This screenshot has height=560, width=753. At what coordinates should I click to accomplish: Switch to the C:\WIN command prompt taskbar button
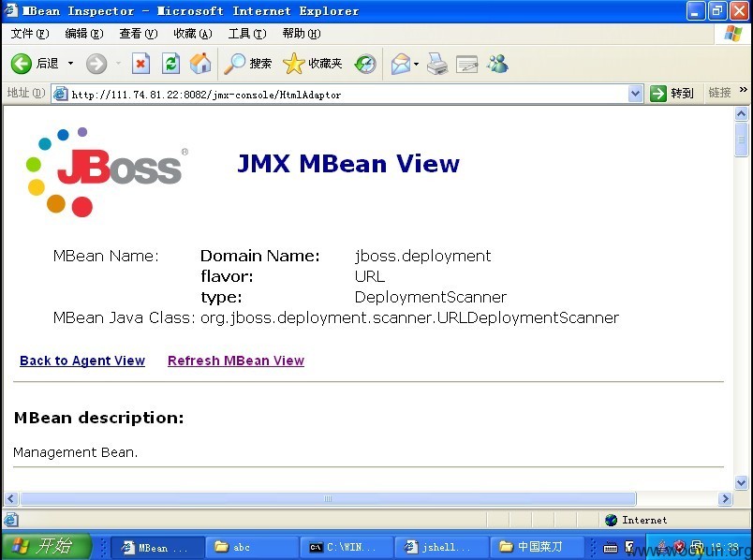pyautogui.click(x=347, y=547)
